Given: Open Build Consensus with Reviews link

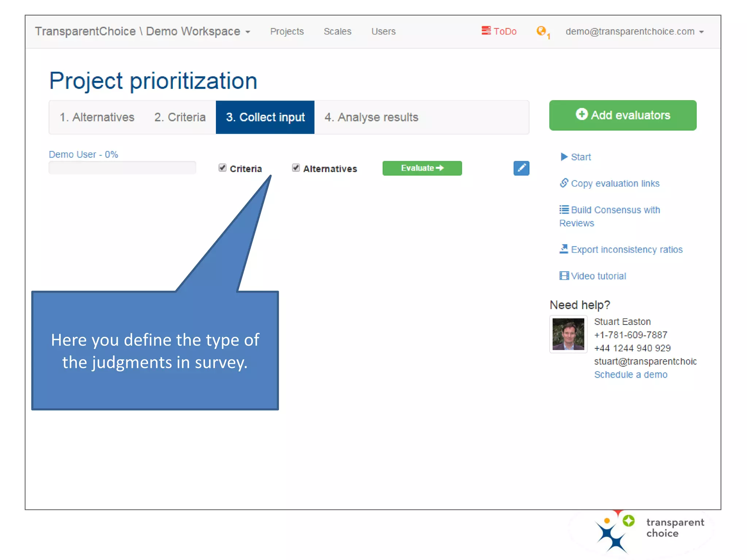Looking at the screenshot, I should pyautogui.click(x=609, y=216).
